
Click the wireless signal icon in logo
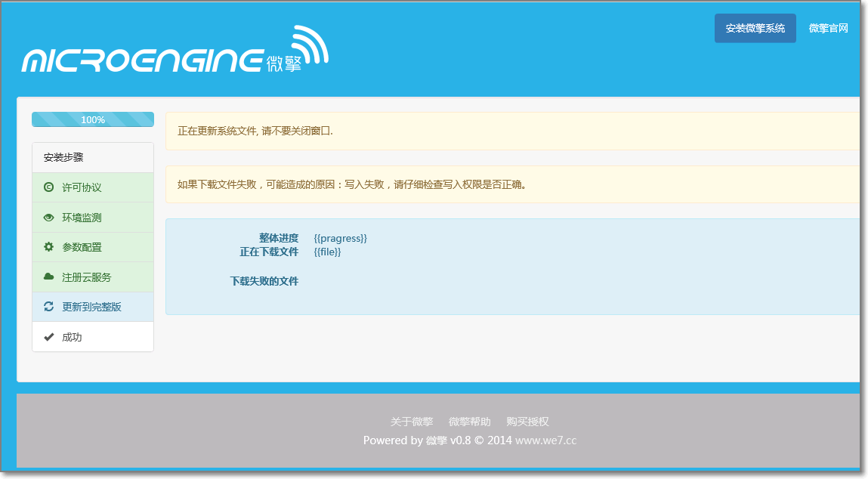310,45
